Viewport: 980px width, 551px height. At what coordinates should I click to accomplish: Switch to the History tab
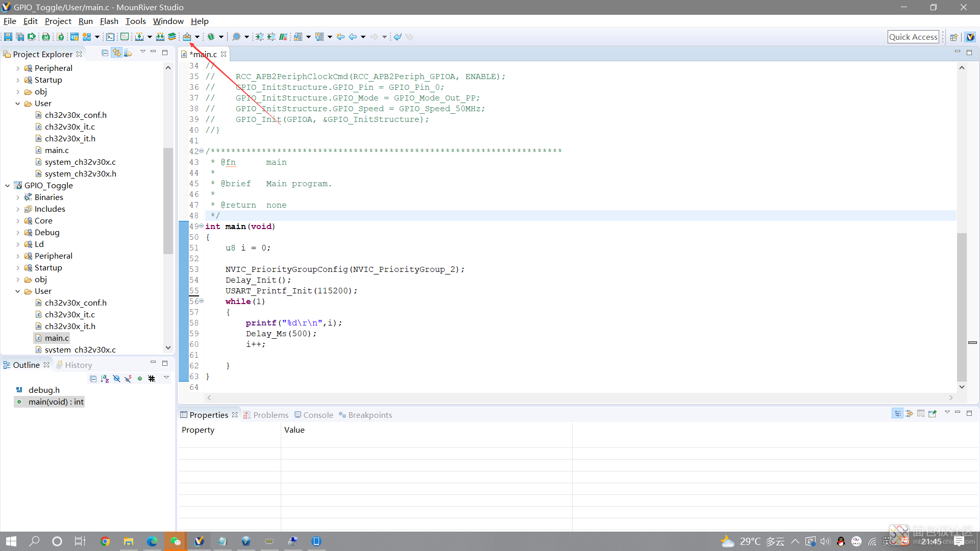point(74,365)
